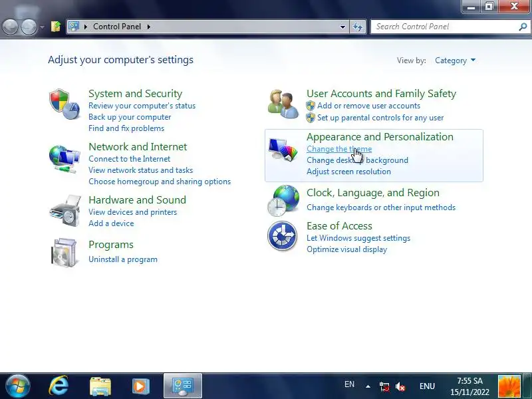Click Add or remove user accounts
532x399 pixels.
(368, 106)
